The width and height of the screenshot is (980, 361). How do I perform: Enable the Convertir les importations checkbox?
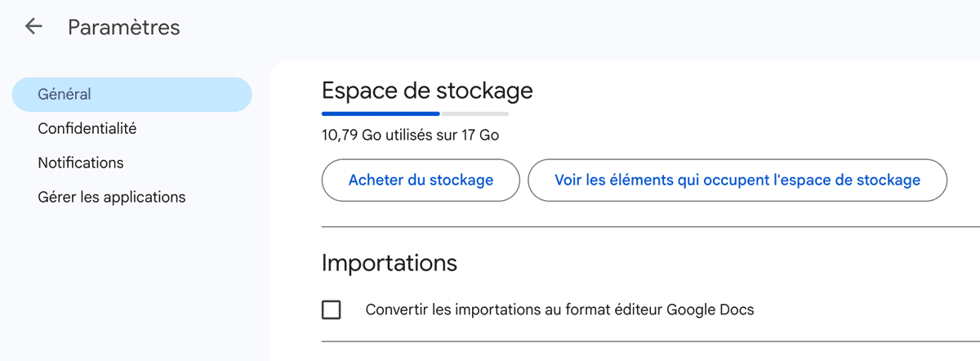pyautogui.click(x=332, y=310)
